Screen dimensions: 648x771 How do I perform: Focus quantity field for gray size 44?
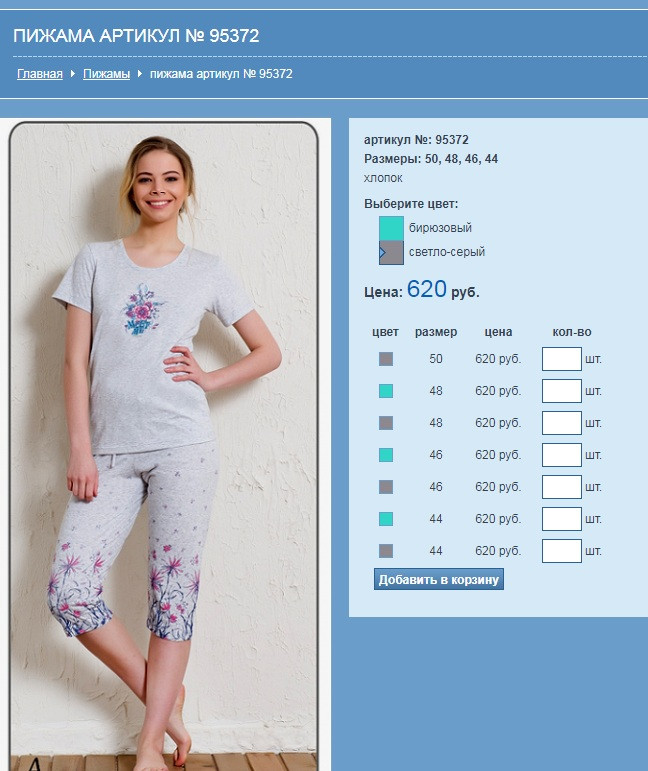point(561,551)
